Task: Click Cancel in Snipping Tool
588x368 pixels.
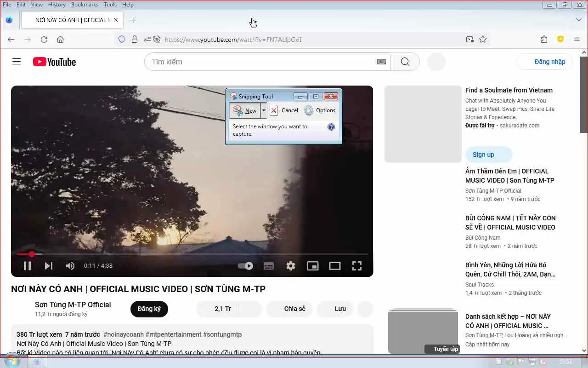Action: click(284, 110)
